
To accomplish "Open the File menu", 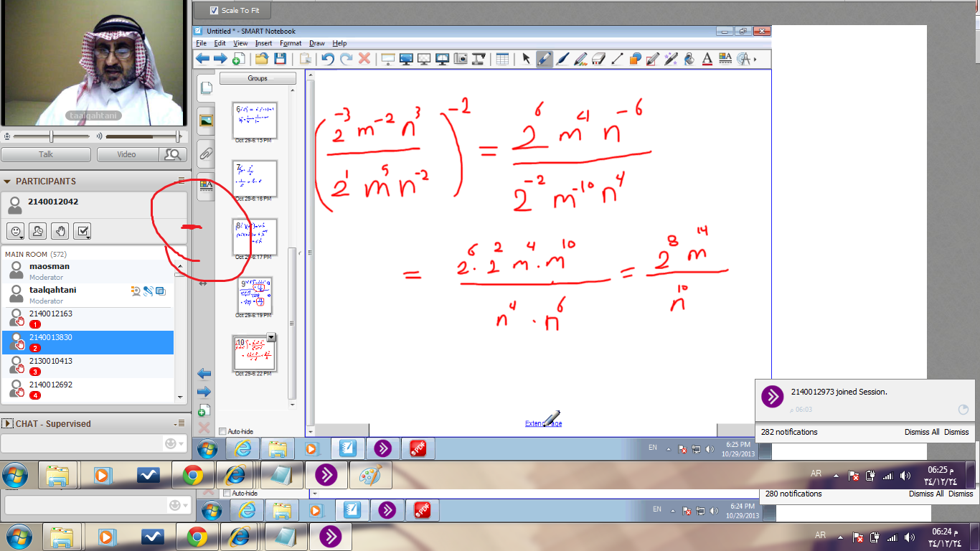I will (202, 43).
